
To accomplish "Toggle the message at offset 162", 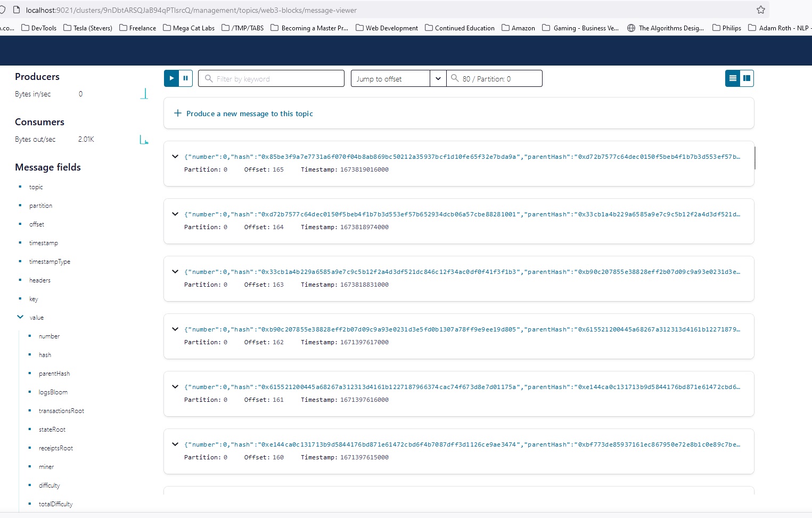I will tap(175, 329).
